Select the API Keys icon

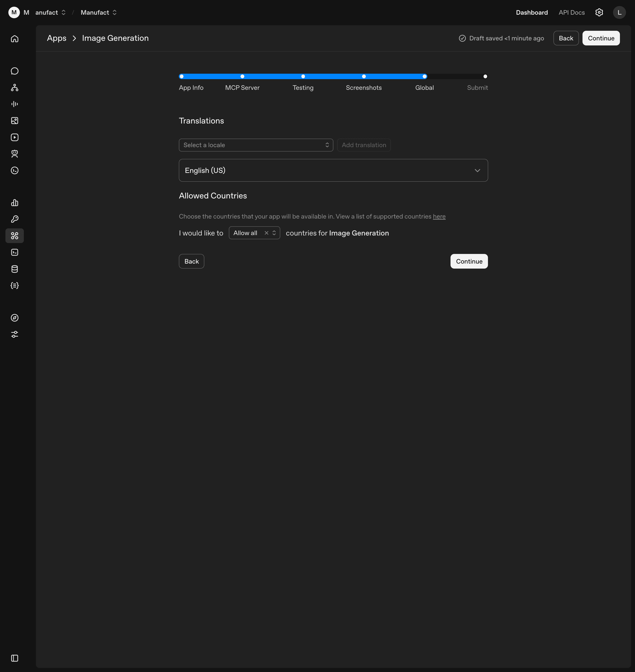coord(15,219)
